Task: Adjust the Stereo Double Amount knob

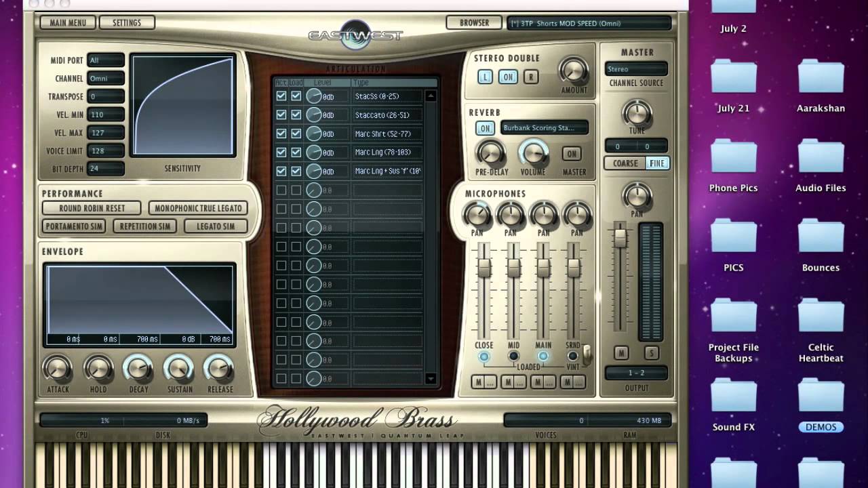Action: pyautogui.click(x=574, y=70)
